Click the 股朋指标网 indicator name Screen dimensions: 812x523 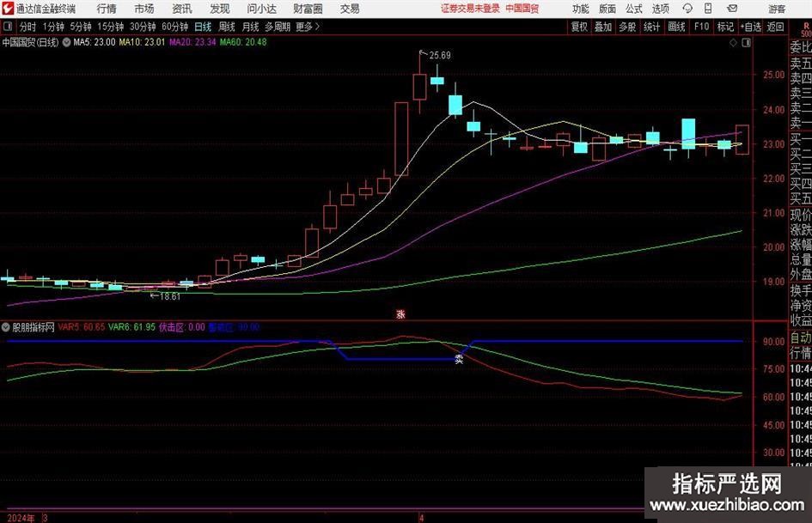coord(34,327)
